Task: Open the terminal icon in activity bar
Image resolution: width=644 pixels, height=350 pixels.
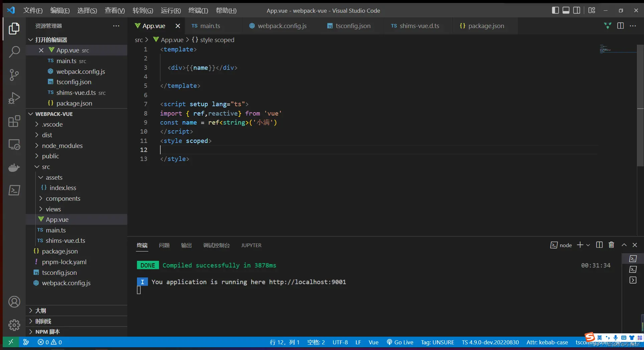Action: pos(14,190)
